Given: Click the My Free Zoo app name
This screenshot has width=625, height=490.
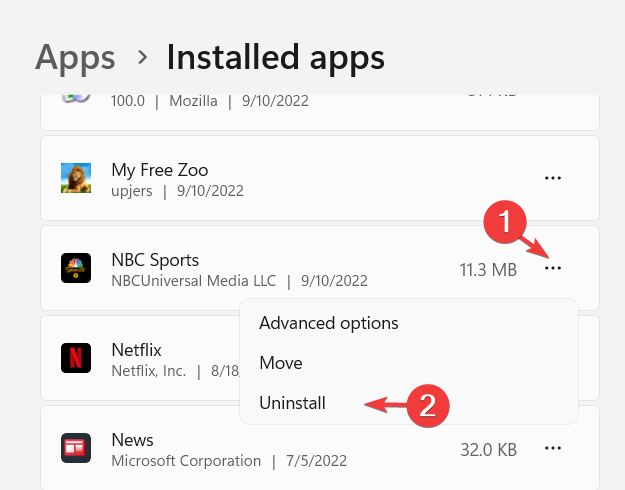Looking at the screenshot, I should pyautogui.click(x=159, y=170).
